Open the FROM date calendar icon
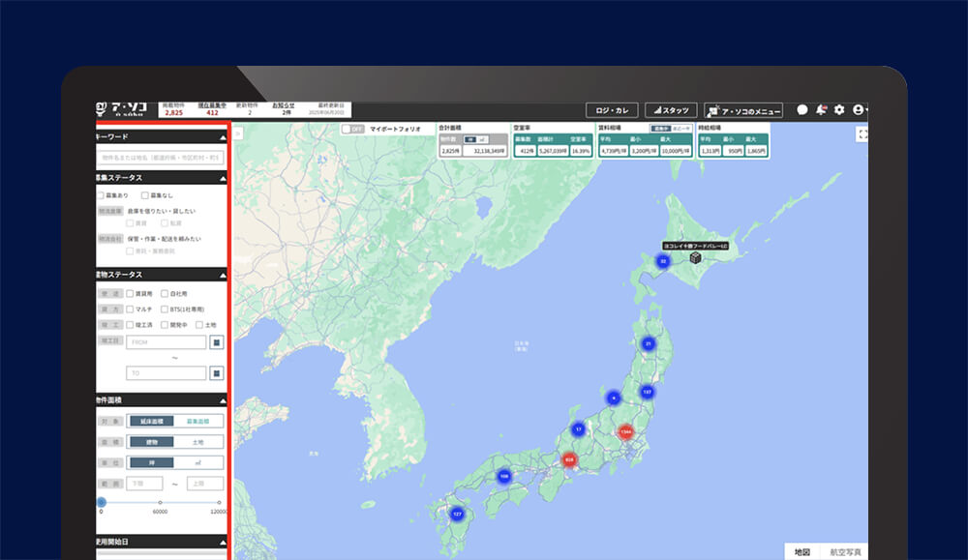The height and width of the screenshot is (560, 968). 217,342
